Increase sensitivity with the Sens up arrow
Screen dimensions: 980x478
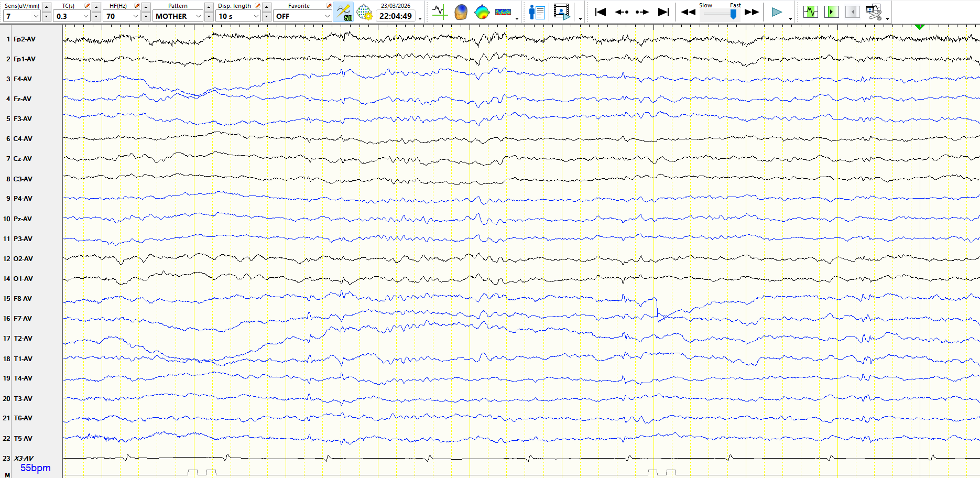click(x=46, y=7)
